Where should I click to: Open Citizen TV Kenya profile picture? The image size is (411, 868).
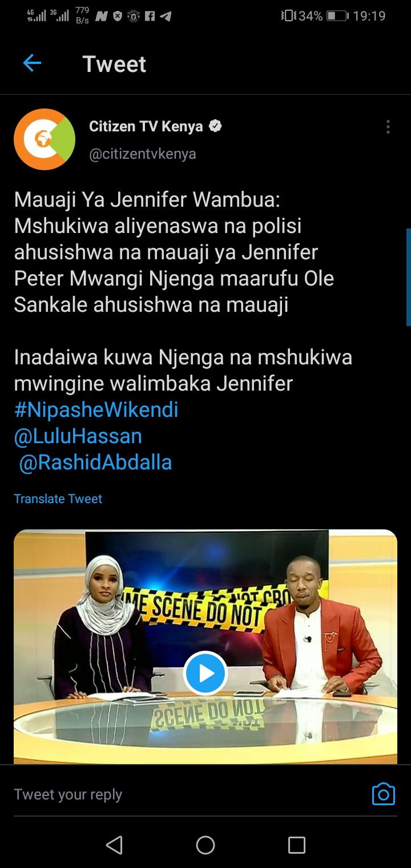tap(45, 139)
